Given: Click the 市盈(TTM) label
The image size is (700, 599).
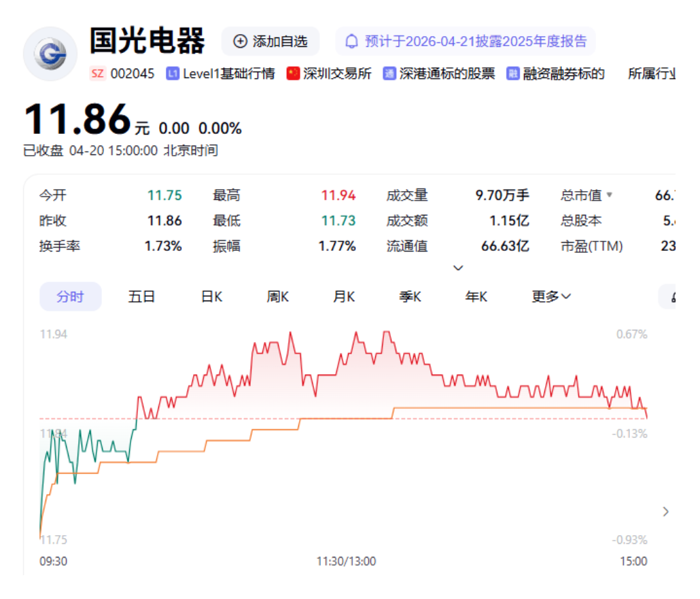Looking at the screenshot, I should [591, 246].
